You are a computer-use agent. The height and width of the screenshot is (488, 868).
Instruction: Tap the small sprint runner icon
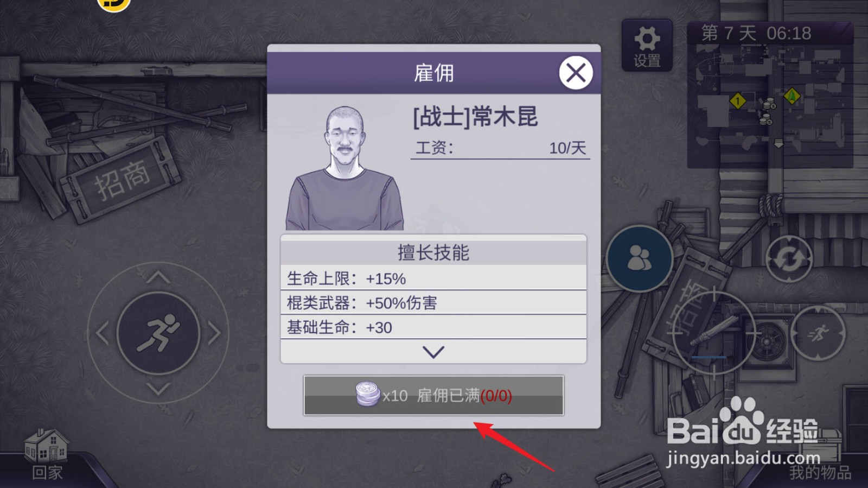coord(818,333)
